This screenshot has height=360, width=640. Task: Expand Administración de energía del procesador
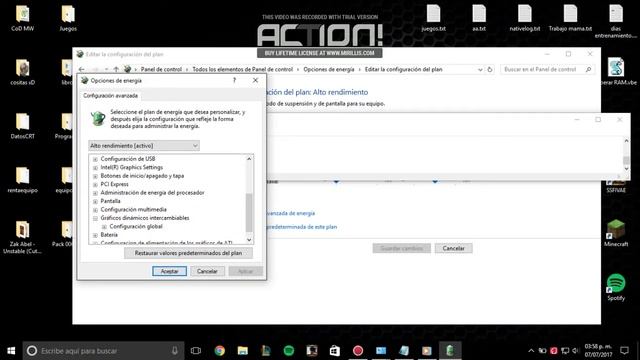(x=95, y=193)
